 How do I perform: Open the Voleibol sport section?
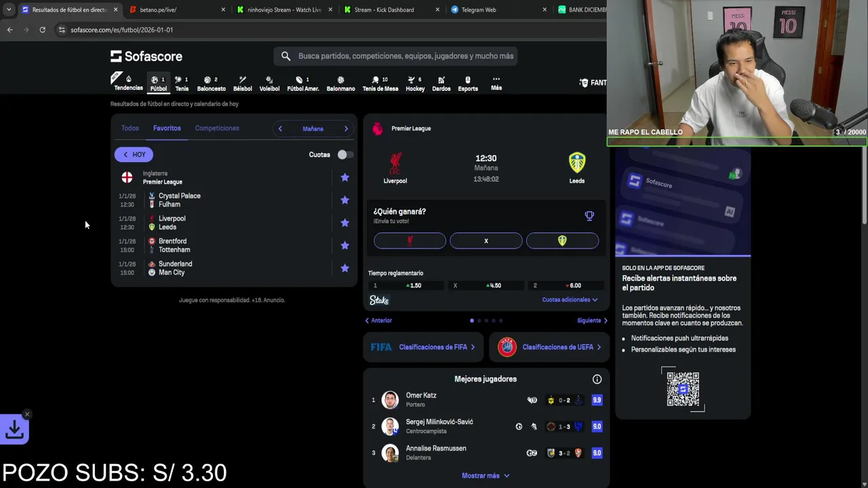269,83
